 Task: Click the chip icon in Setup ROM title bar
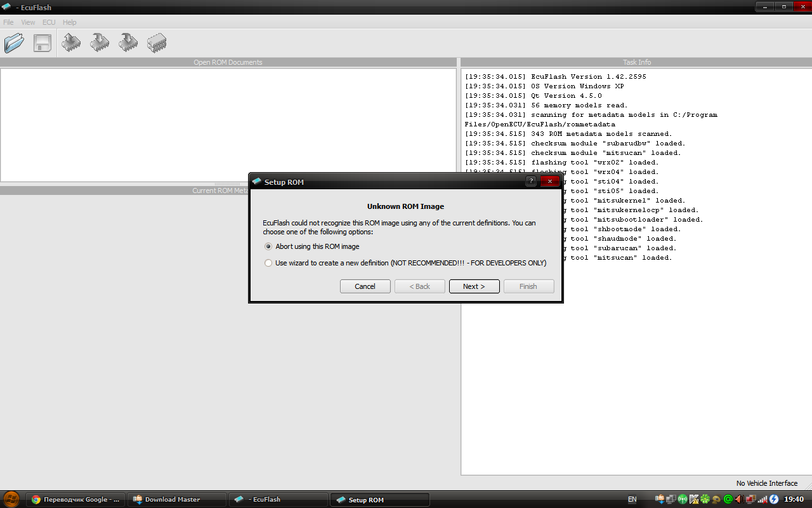pyautogui.click(x=257, y=182)
